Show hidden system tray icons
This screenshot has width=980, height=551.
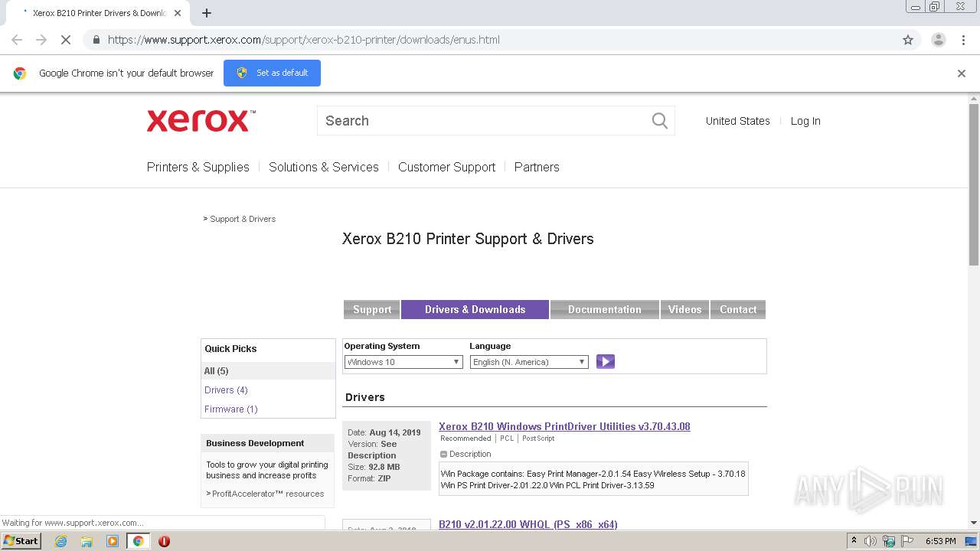tap(854, 541)
